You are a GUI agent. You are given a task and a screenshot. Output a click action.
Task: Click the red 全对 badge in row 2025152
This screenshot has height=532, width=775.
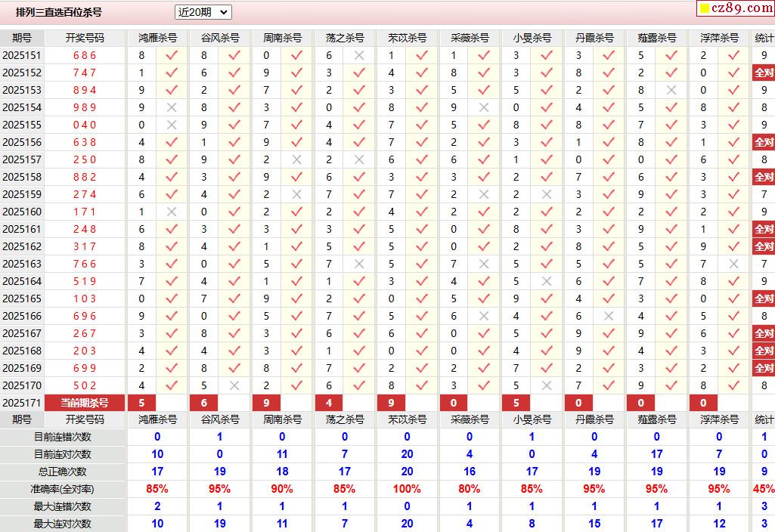click(764, 73)
